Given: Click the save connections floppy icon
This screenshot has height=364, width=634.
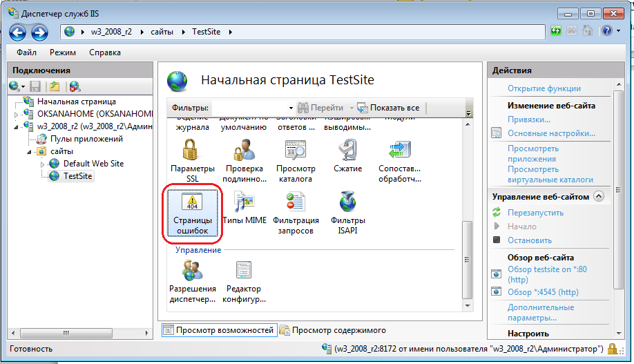Looking at the screenshot, I should (x=35, y=86).
